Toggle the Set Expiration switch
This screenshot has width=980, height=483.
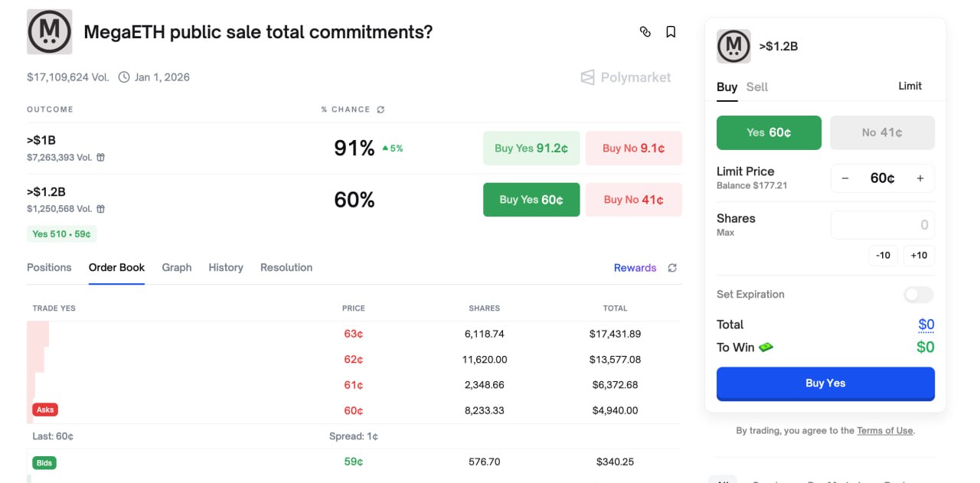[918, 295]
